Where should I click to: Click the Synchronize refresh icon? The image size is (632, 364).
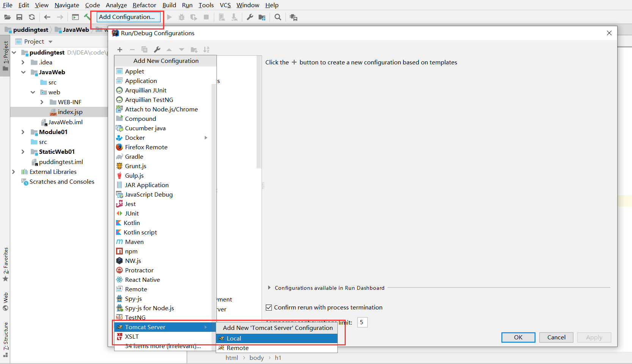point(32,17)
